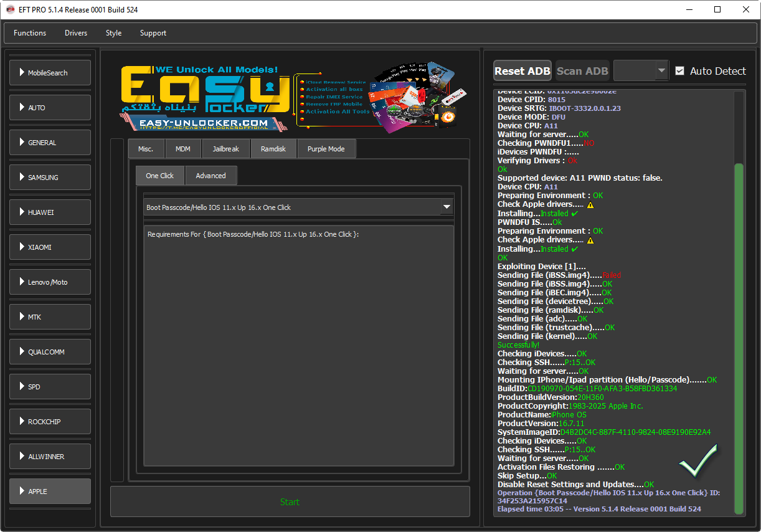Open the operation selection dropdown arrow
The width and height of the screenshot is (761, 532).
pyautogui.click(x=446, y=207)
